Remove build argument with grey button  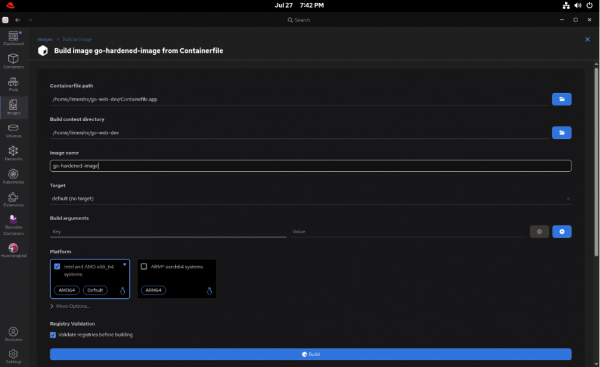539,232
